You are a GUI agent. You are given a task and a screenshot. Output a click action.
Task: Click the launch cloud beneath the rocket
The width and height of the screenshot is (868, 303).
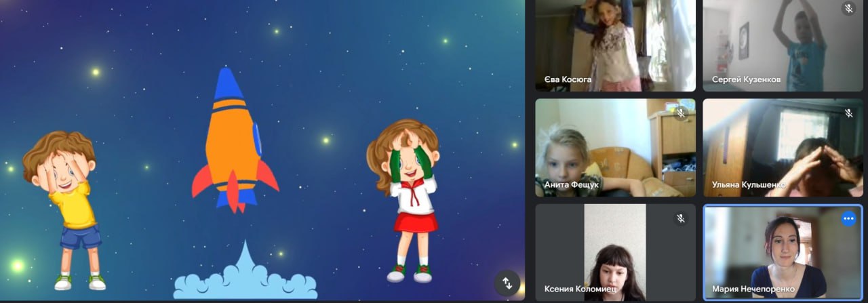tap(245, 280)
